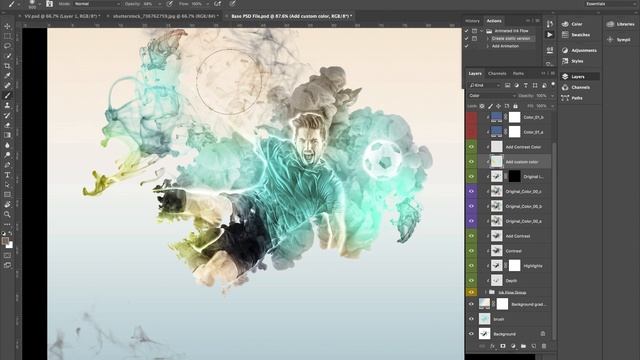Switch to the Channels tab
Screen dimensions: 640x360
[x=497, y=73]
